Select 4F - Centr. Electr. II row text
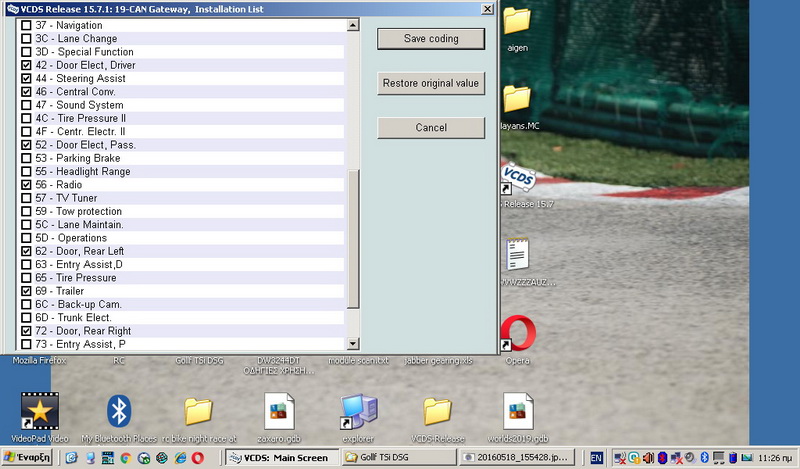 80,131
